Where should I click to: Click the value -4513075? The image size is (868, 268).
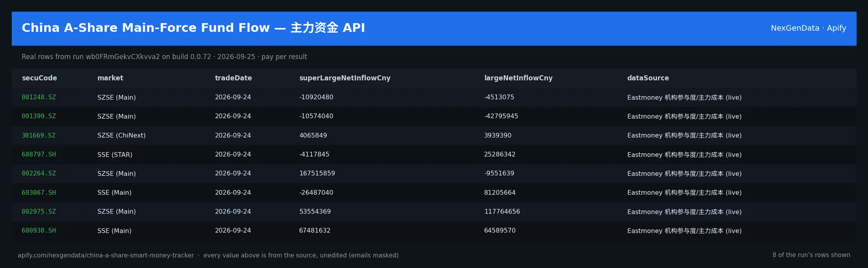(499, 97)
